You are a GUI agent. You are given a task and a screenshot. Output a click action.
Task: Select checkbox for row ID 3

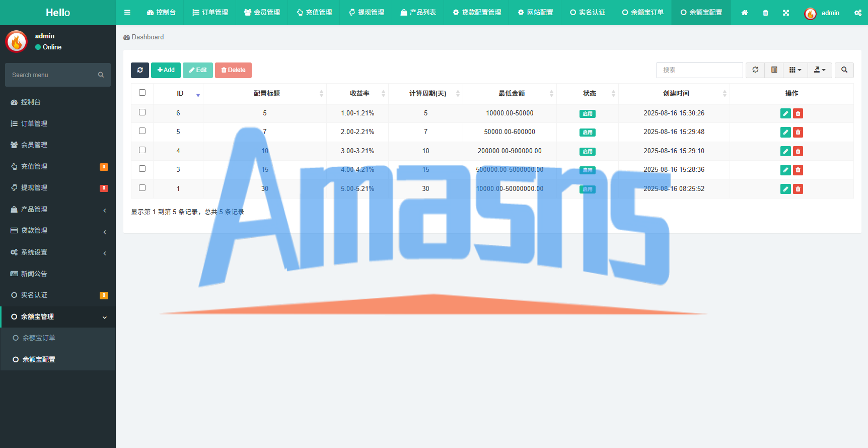pos(142,169)
